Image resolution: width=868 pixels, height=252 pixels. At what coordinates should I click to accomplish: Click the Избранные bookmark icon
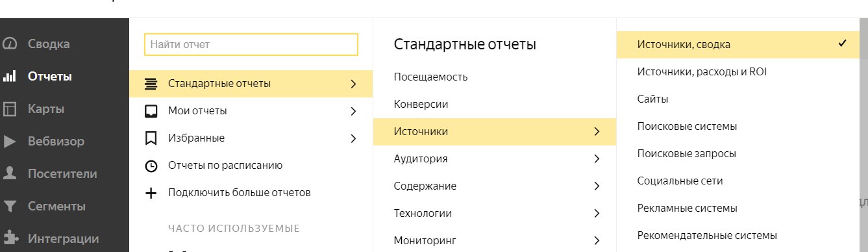coord(151,138)
